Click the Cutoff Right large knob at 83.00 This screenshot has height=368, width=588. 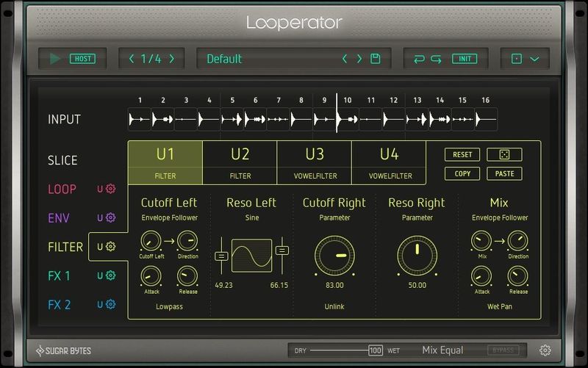334,256
